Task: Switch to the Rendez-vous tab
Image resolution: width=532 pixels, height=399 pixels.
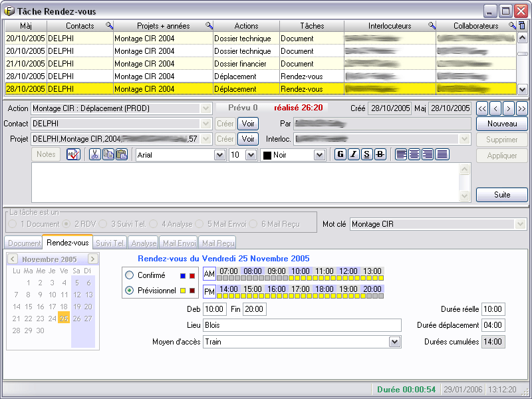Action: click(x=68, y=242)
